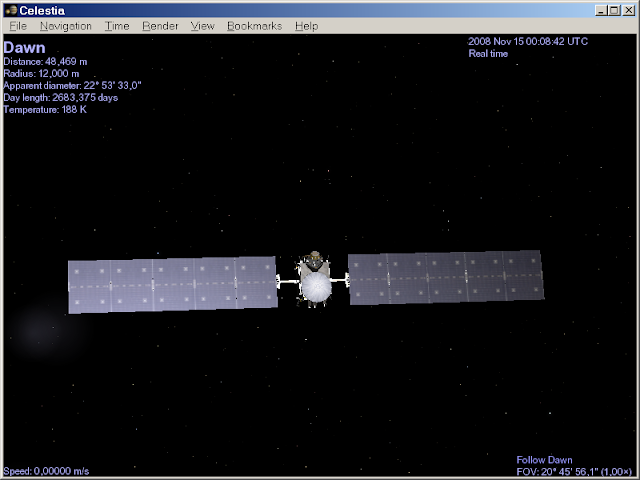
Task: Maximize the Celestia window
Action: 614,11
